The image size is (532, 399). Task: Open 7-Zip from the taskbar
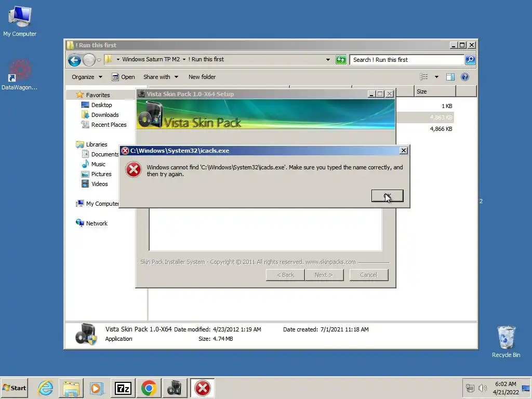click(x=123, y=388)
